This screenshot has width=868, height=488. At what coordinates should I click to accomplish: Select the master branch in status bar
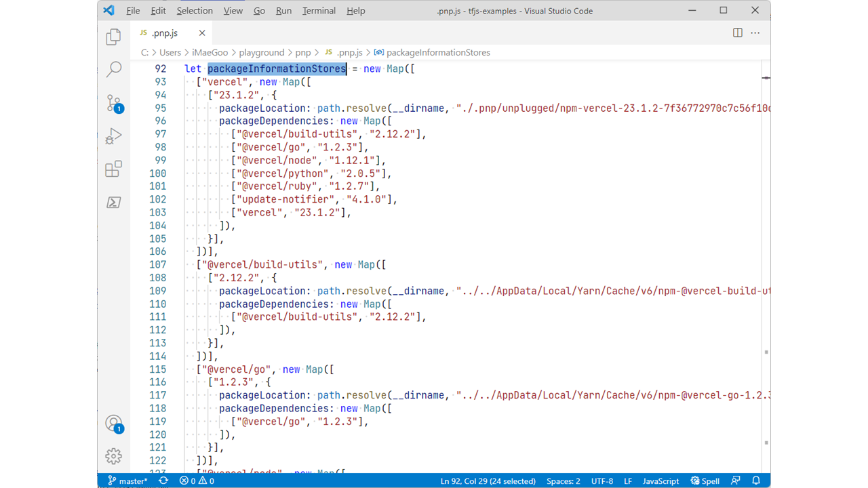(x=127, y=481)
